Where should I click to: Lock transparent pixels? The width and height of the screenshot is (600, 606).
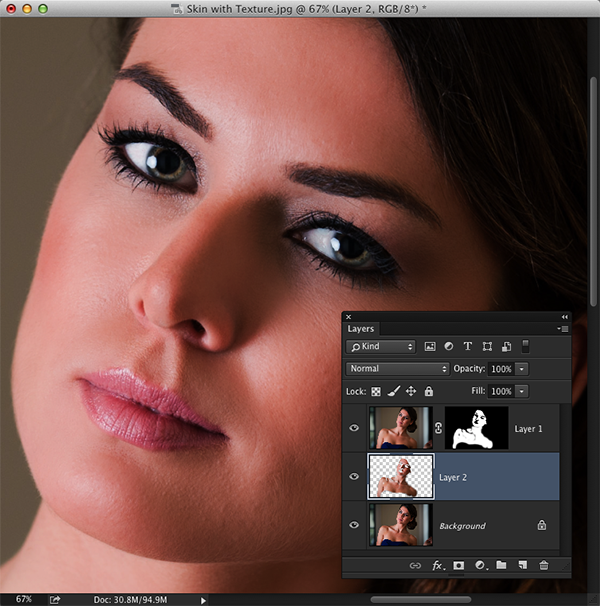[377, 391]
